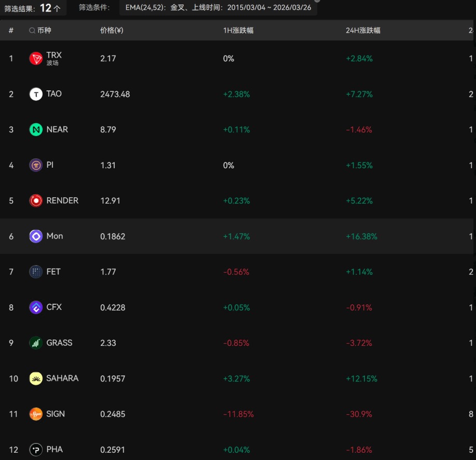
Task: Click the NEAR price 8.79
Action: point(108,130)
